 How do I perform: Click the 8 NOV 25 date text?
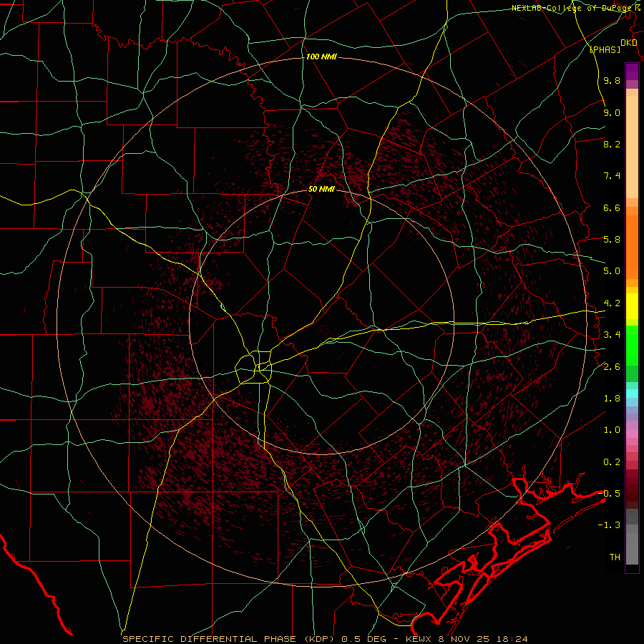click(x=463, y=639)
